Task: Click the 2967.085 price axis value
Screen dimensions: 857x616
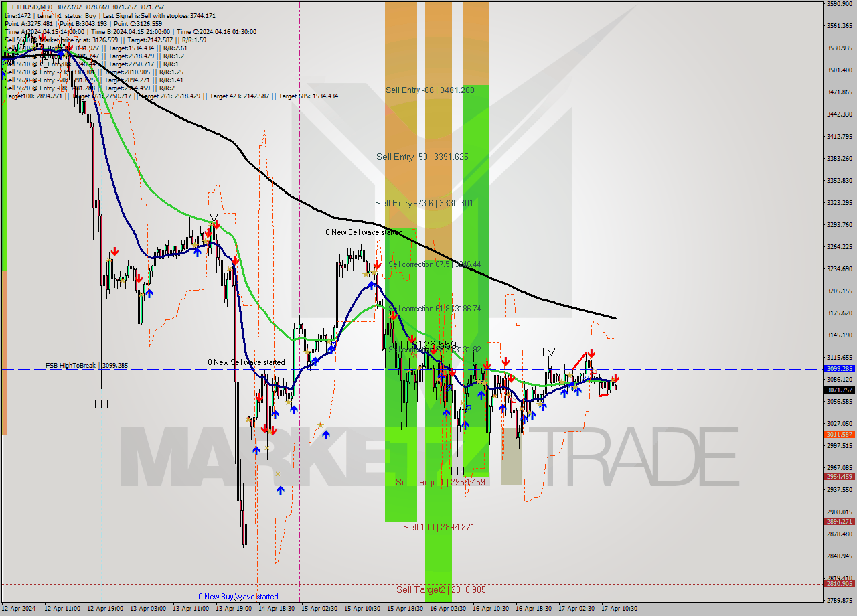Action: 840,468
